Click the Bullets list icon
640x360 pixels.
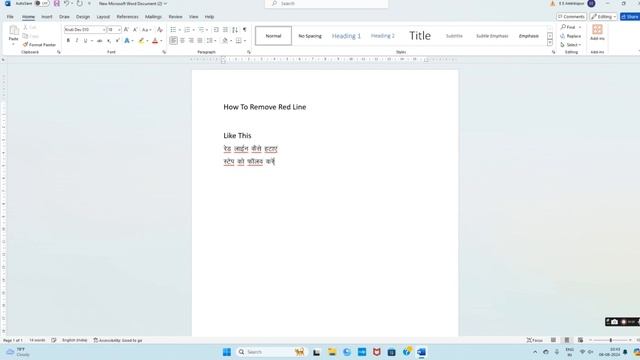(173, 29)
